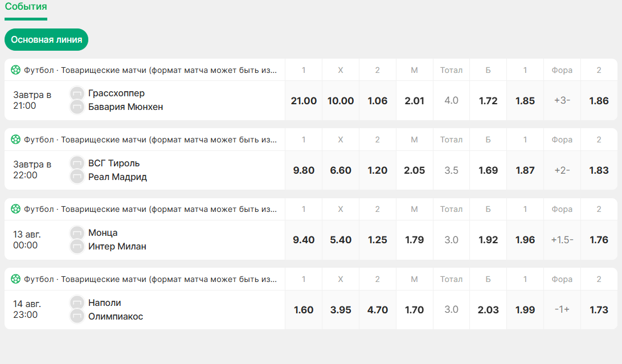The image size is (622, 364).
Task: Click handicap value +1.5-
Action: coord(562,240)
